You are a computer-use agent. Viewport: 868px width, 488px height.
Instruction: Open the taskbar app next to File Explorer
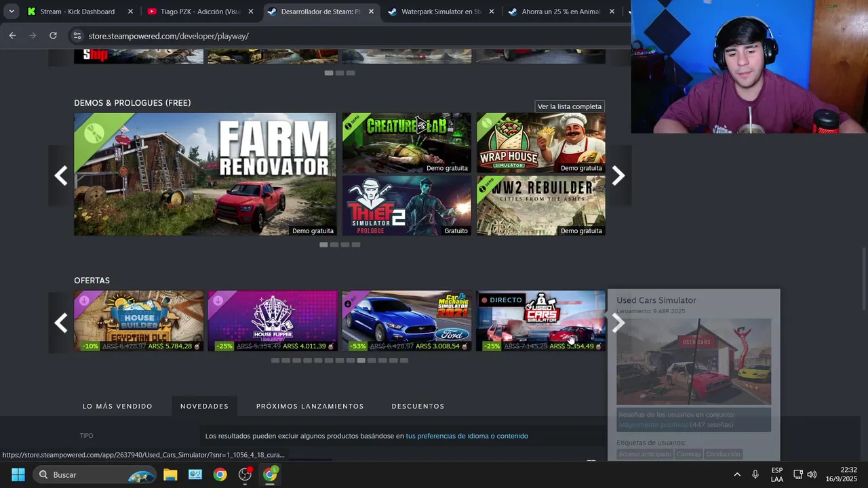point(195,474)
